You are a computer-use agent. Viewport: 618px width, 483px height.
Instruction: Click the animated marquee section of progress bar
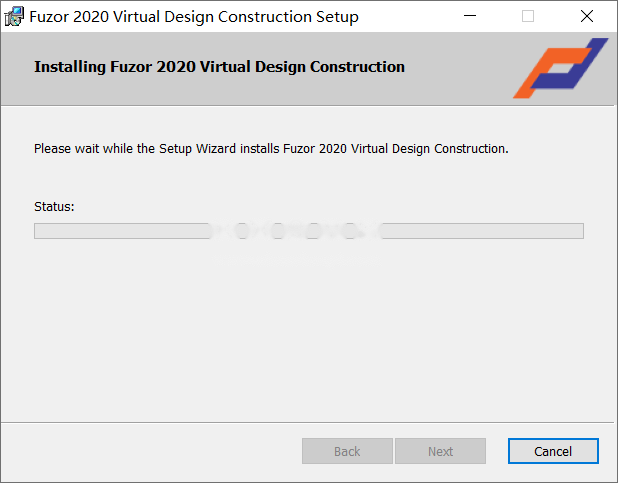296,231
